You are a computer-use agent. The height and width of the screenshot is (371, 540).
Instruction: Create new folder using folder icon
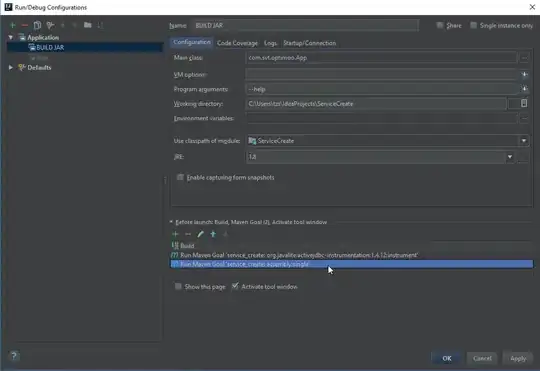pos(87,25)
